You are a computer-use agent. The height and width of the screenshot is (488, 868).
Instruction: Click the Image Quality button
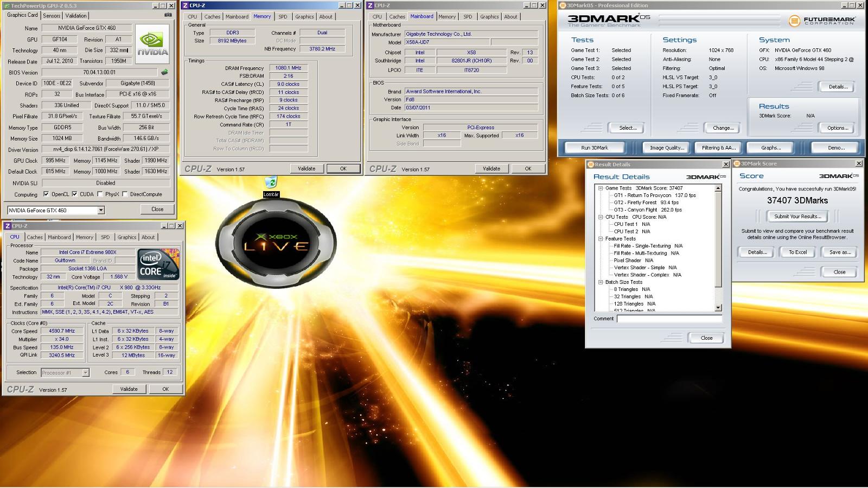pyautogui.click(x=667, y=148)
